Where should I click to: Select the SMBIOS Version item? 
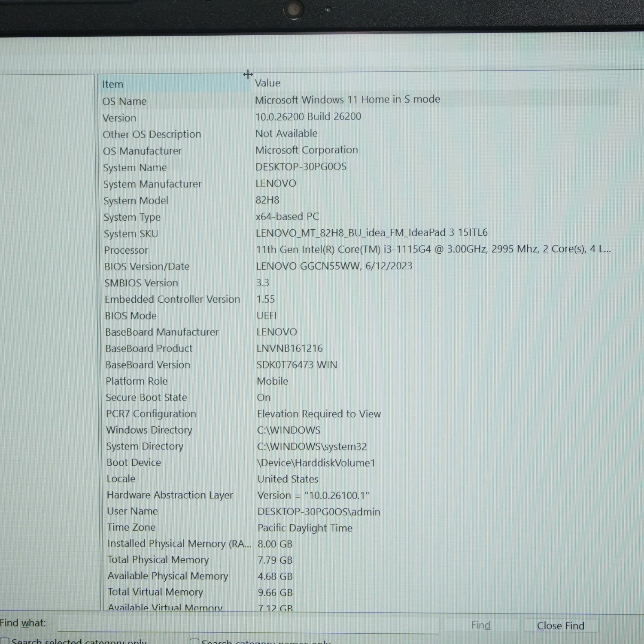141,283
